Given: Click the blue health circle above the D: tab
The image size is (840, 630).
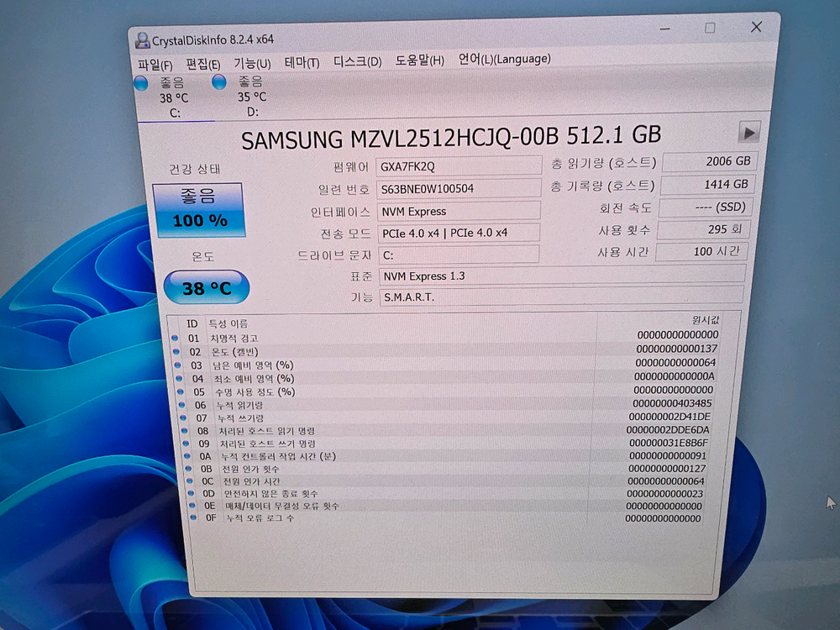Looking at the screenshot, I should point(218,83).
